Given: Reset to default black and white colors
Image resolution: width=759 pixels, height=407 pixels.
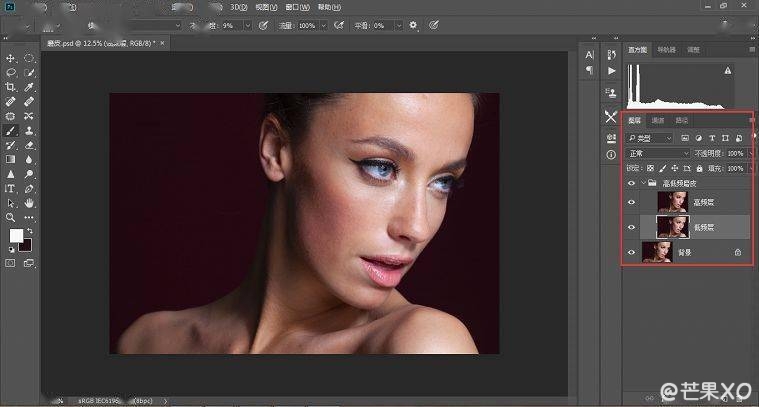Looking at the screenshot, I should 11,250.
